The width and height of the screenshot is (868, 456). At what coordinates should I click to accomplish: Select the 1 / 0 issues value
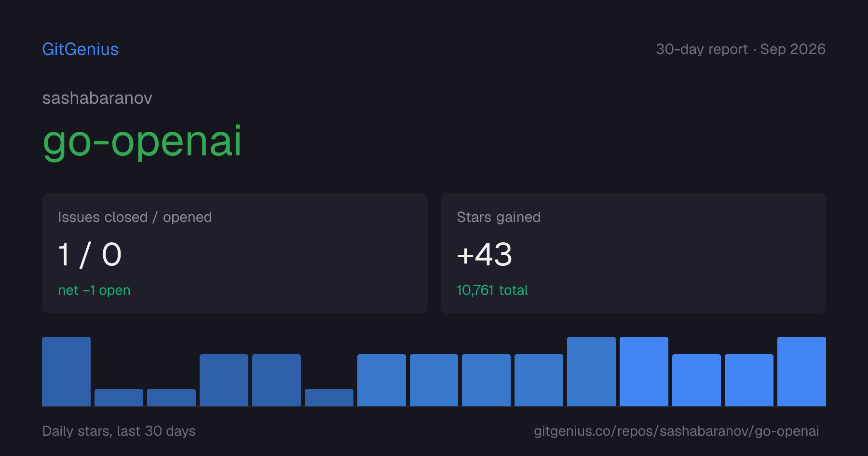(90, 254)
